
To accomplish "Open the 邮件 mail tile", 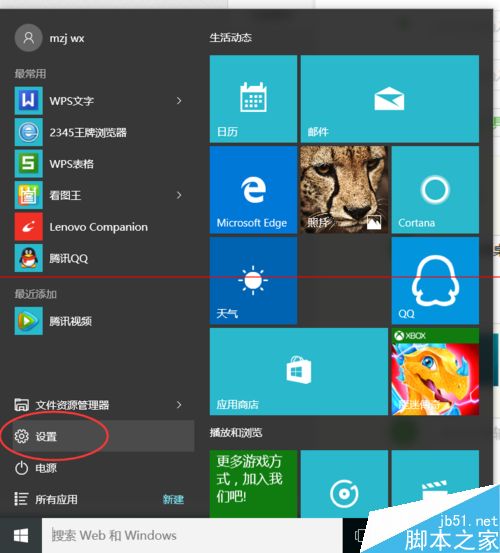I will click(x=390, y=99).
